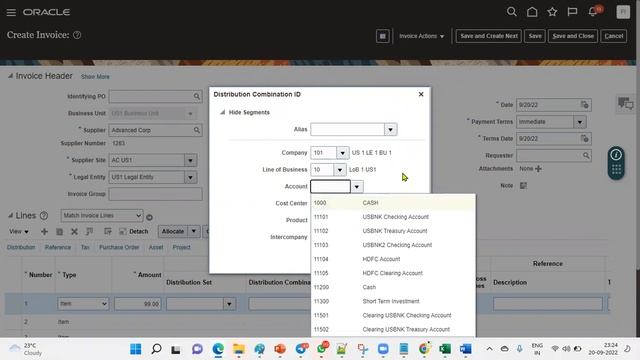Switch to the Distribution tab
Screen dimensions: 640x360
point(21,247)
